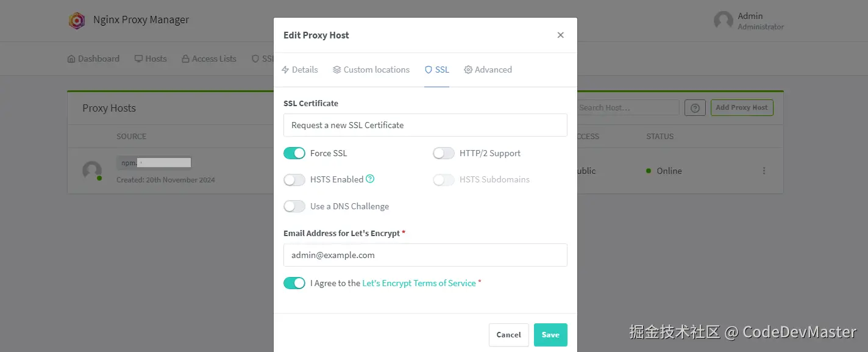Image resolution: width=868 pixels, height=352 pixels.
Task: Toggle the Let's Encrypt terms agreement switch
Action: coord(294,283)
